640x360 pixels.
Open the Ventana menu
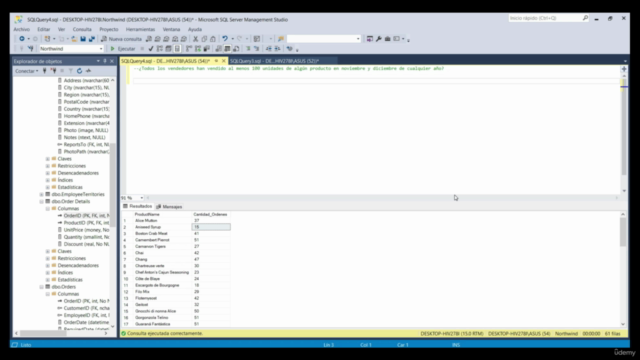tap(171, 29)
